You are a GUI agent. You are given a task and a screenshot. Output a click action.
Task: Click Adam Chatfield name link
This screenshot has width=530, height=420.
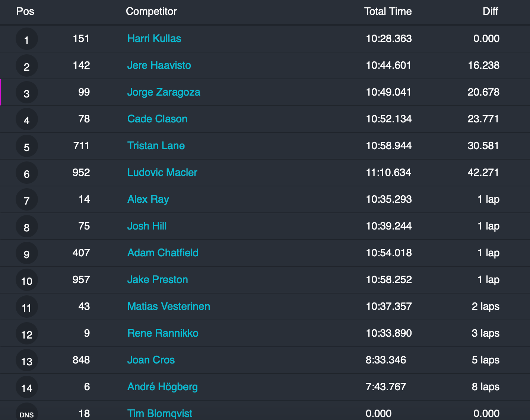163,253
